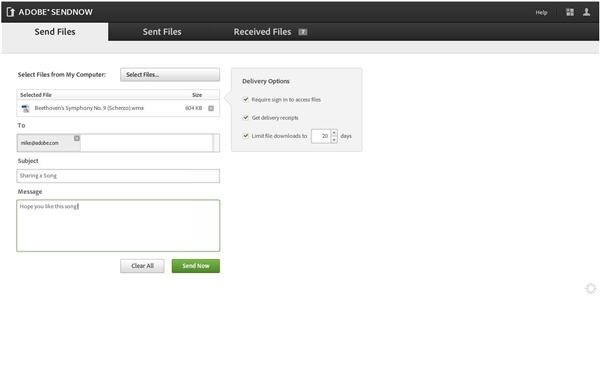Remove mike@adobe.com recipient chip
This screenshot has height=373, width=600.
(77, 138)
